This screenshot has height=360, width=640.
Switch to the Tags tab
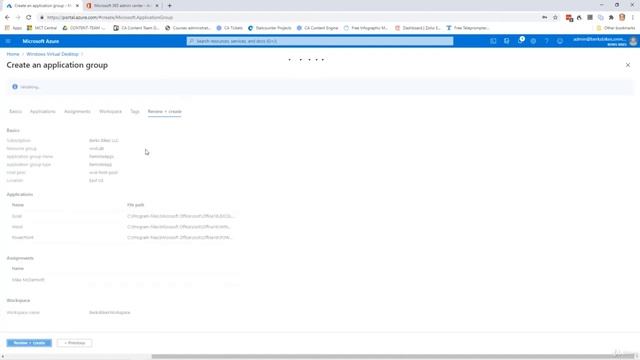pyautogui.click(x=135, y=111)
